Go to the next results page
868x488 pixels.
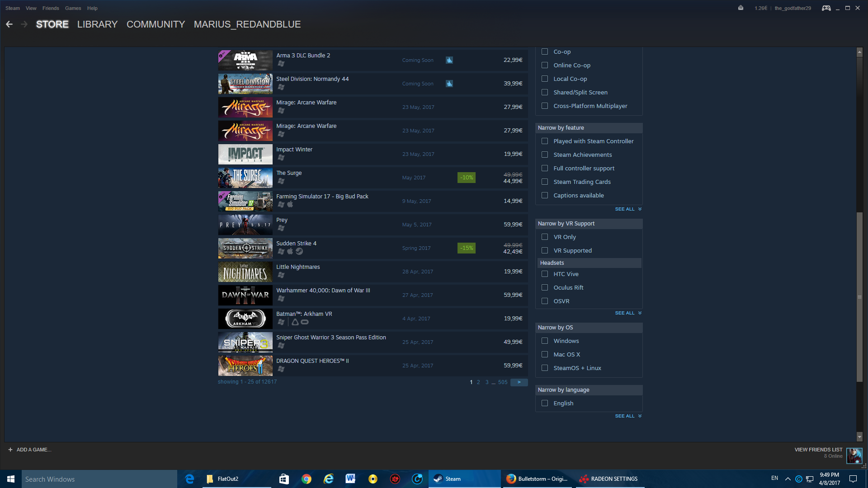tap(519, 382)
